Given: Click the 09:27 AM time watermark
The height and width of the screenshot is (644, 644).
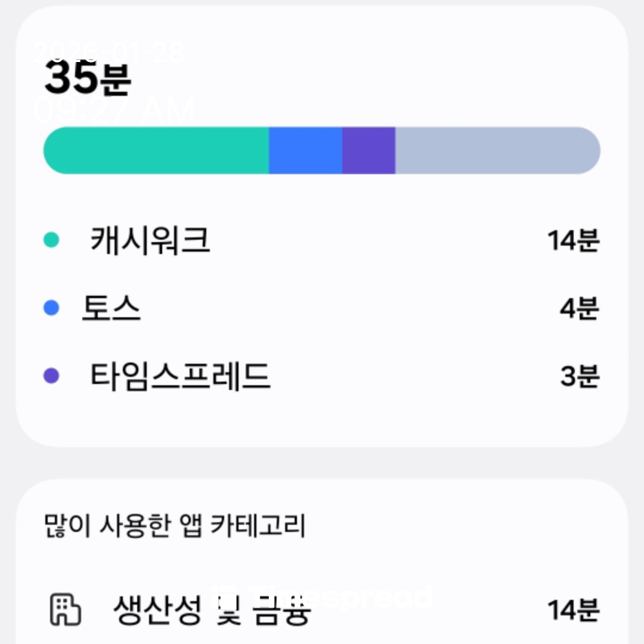Looking at the screenshot, I should 114,111.
